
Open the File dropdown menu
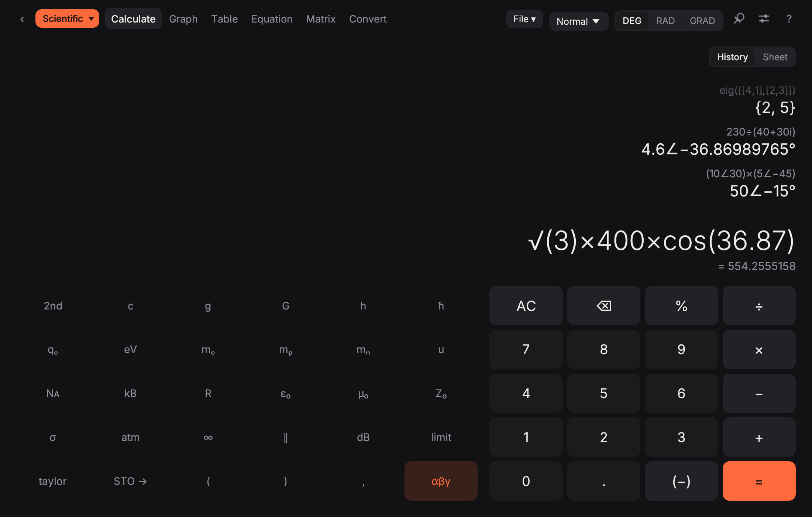click(x=524, y=19)
